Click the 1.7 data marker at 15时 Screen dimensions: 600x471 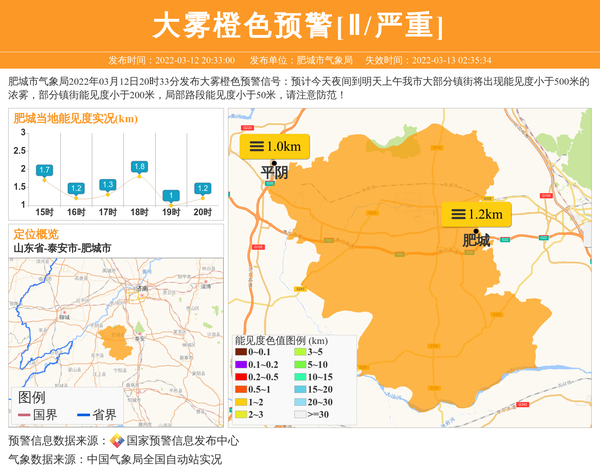[44, 171]
